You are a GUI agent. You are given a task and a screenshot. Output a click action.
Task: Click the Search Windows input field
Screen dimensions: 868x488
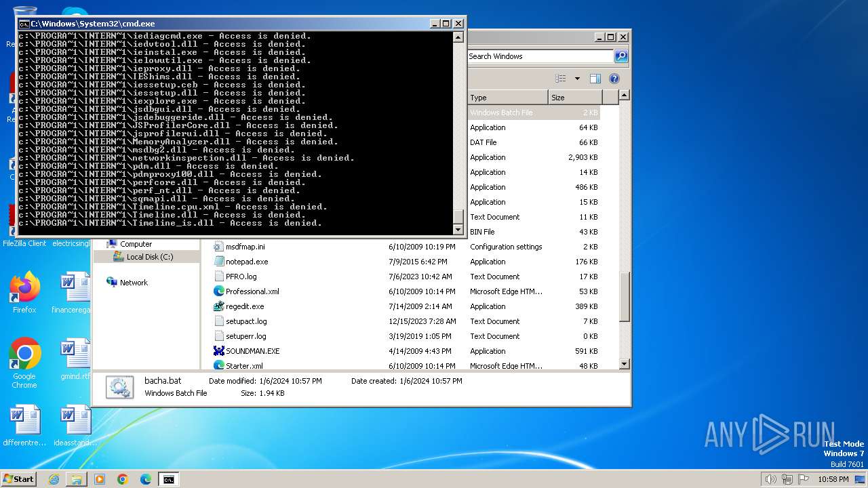[540, 56]
